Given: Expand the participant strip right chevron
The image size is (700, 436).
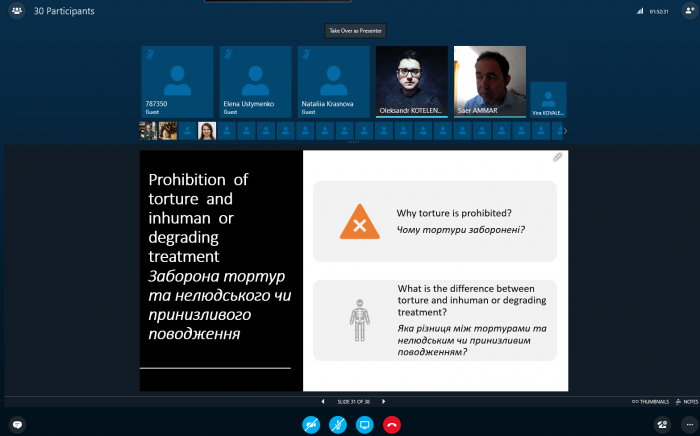Looking at the screenshot, I should pyautogui.click(x=565, y=130).
